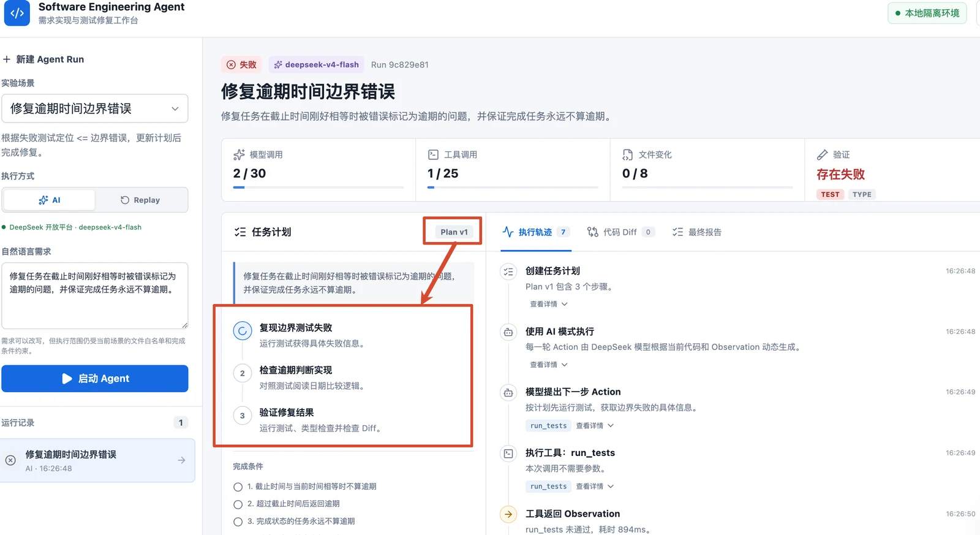Click the failed status X icon badge
Screen dimensions: 980x535
pos(231,65)
